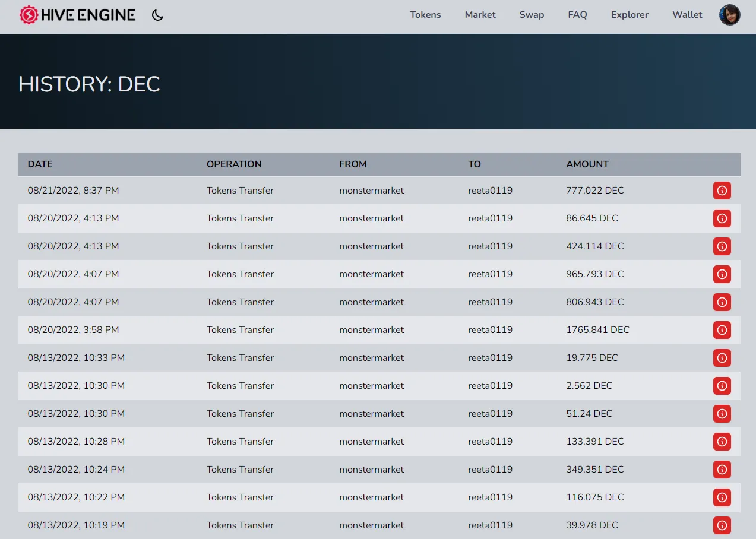Click monstermarket in the 39.978 DEC row

371,525
